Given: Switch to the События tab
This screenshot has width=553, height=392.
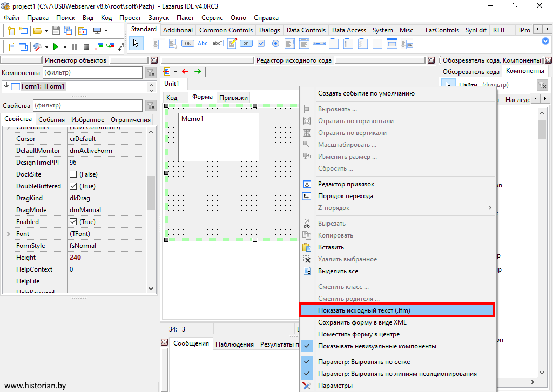Looking at the screenshot, I should (52, 119).
